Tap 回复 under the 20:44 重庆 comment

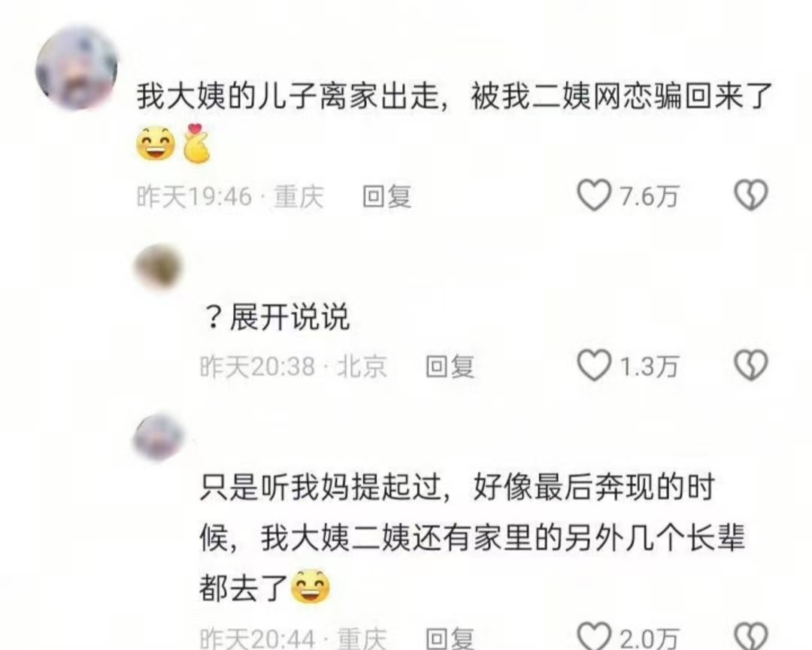pyautogui.click(x=450, y=639)
